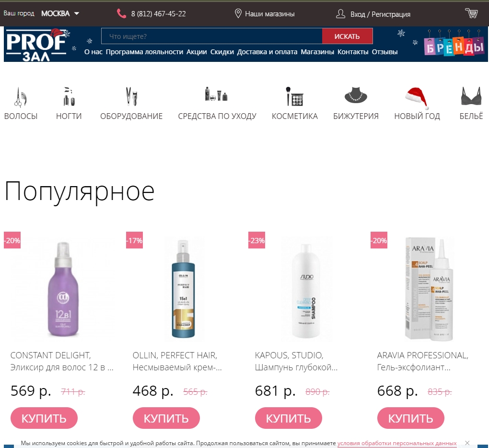Image resolution: width=489 pixels, height=448 pixels.
Task: Click the ИСКАТЬ search button
Action: (x=347, y=36)
